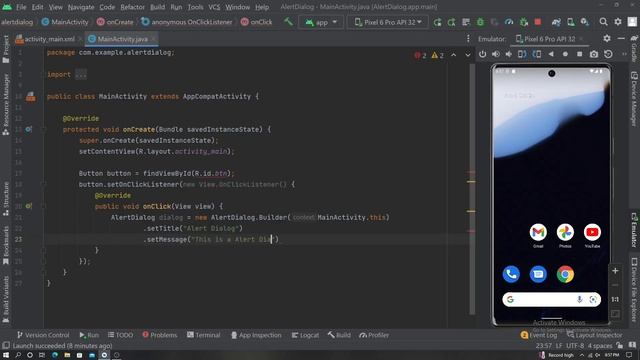Screen dimensions: 640x360
Task: Click the Profile app gauge icon
Action: click(509, 22)
